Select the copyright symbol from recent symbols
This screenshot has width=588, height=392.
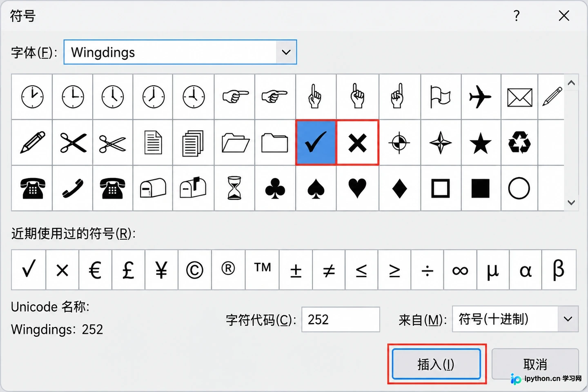pyautogui.click(x=195, y=270)
